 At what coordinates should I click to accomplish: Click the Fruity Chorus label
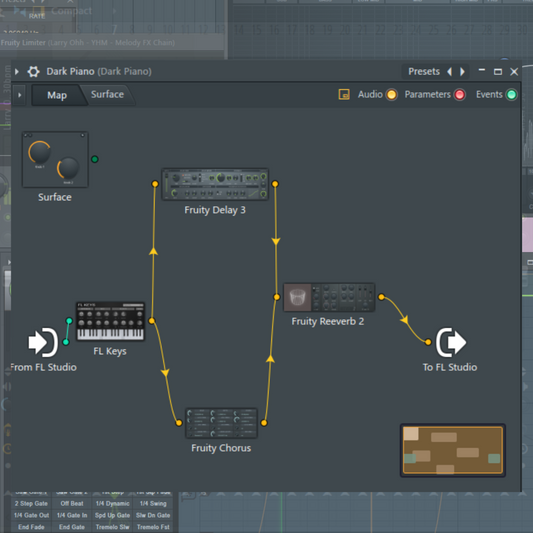click(x=221, y=448)
